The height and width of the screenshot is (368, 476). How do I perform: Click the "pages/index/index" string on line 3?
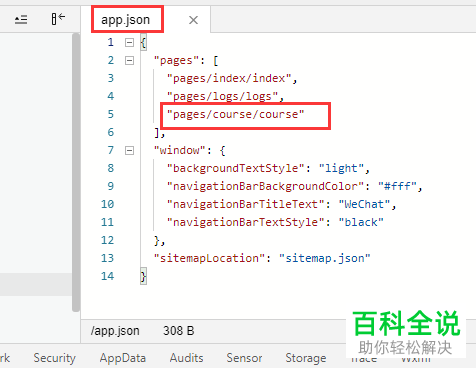(x=229, y=78)
